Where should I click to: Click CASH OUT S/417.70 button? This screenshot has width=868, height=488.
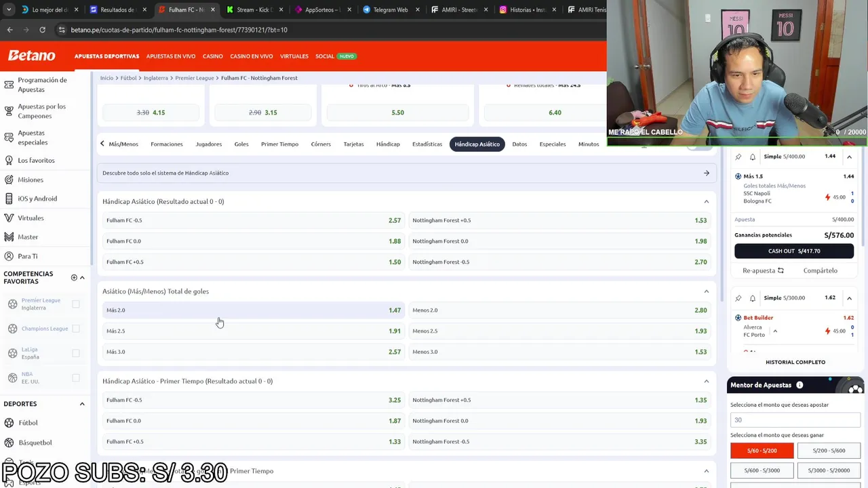click(x=794, y=251)
